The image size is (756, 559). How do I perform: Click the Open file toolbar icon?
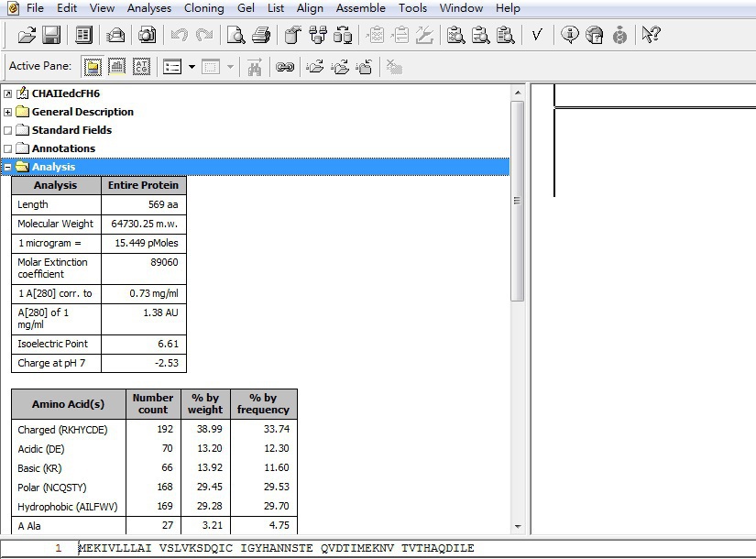point(27,36)
